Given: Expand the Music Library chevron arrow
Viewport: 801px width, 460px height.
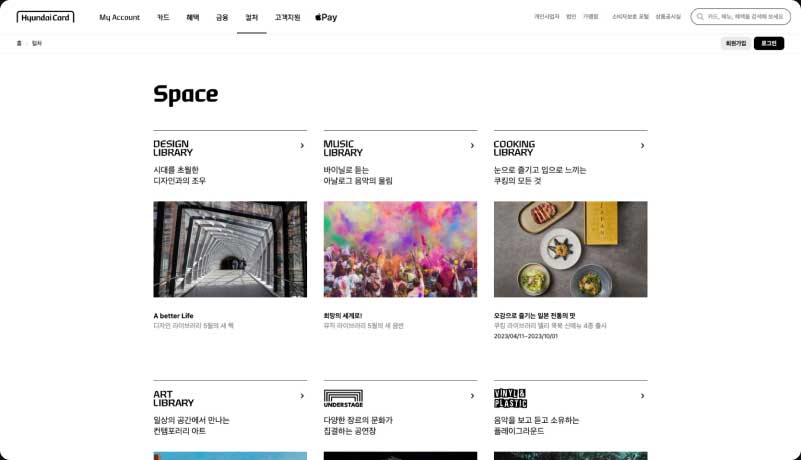Looking at the screenshot, I should pos(472,146).
